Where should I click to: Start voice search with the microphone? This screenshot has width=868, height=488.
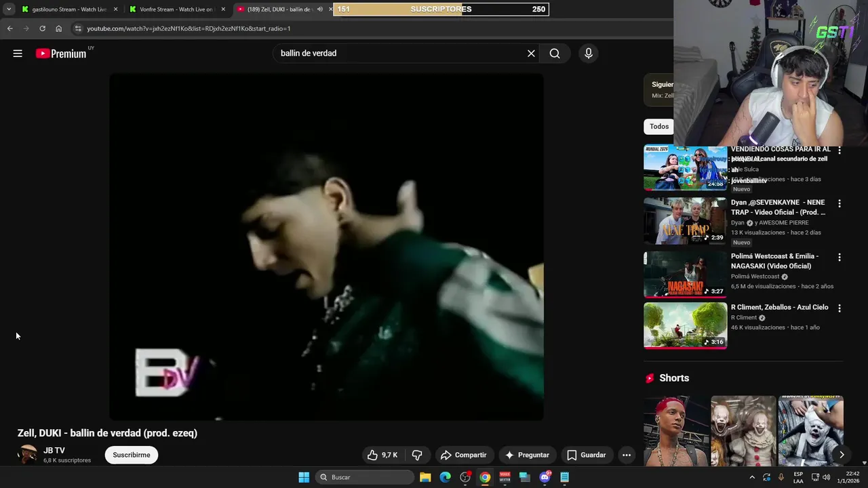tap(589, 54)
